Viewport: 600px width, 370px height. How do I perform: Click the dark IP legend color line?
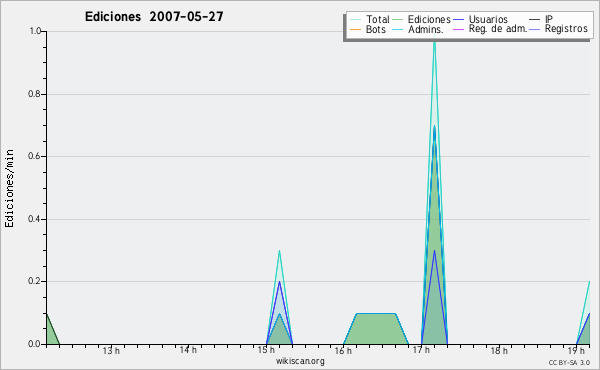[x=534, y=20]
